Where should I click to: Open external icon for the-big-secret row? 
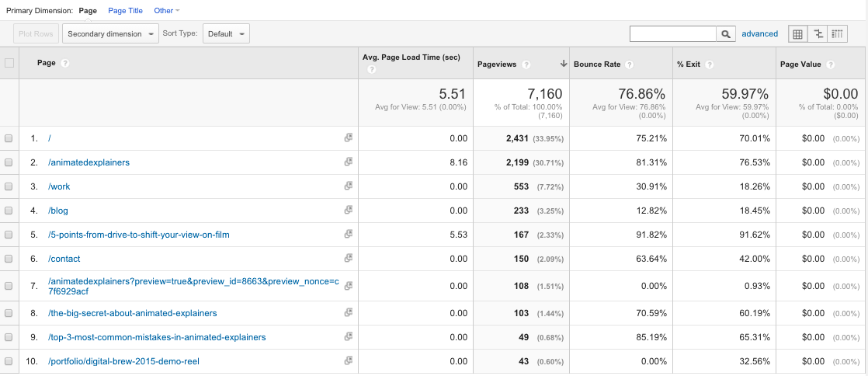coord(348,313)
